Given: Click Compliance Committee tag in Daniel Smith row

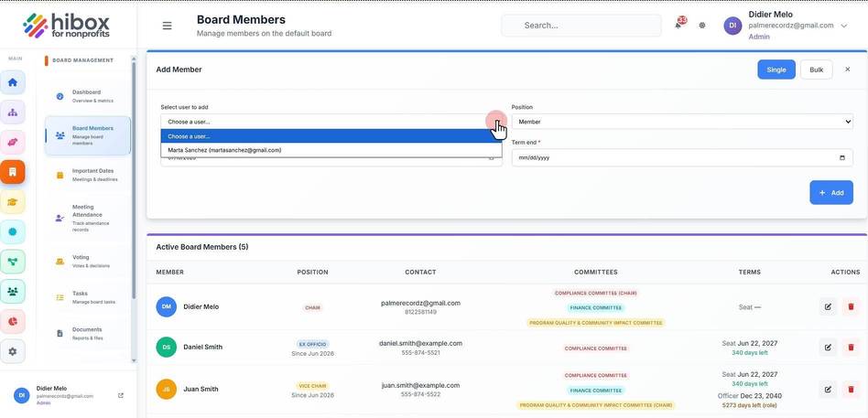Looking at the screenshot, I should point(596,348).
